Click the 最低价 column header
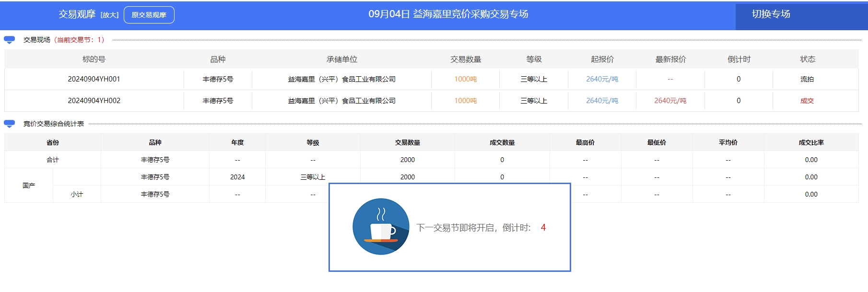 [x=657, y=142]
